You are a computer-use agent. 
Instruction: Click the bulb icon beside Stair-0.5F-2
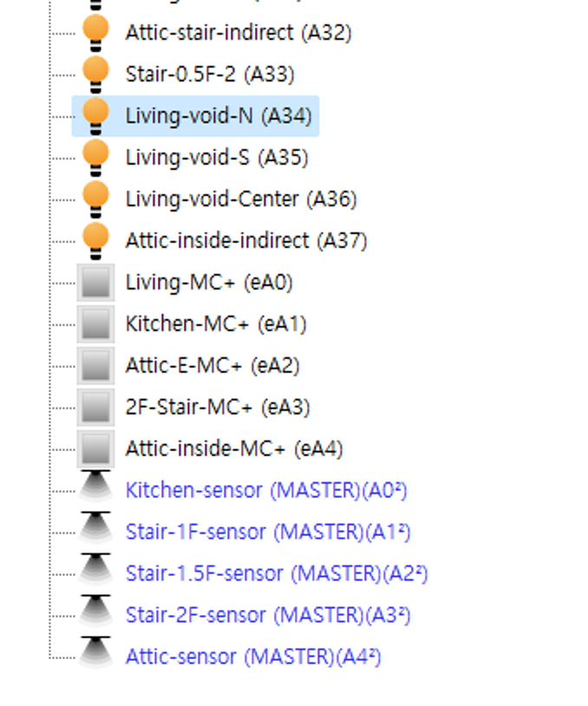pyautogui.click(x=95, y=75)
